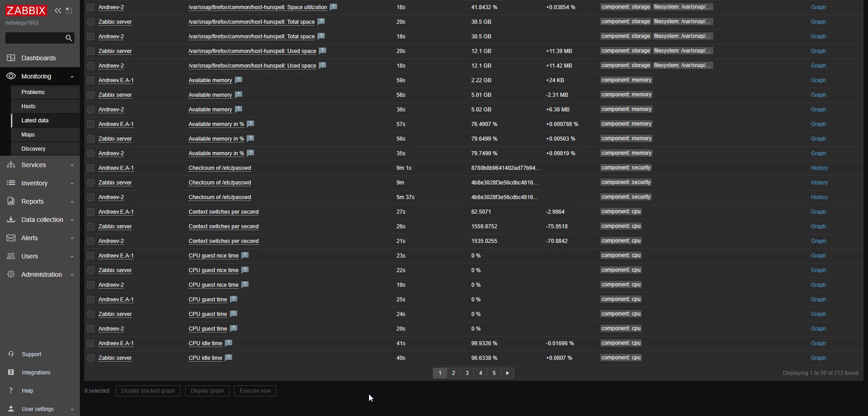The width and height of the screenshot is (868, 416).
Task: Check the Zabbix server CPU idle time row
Action: click(91, 358)
